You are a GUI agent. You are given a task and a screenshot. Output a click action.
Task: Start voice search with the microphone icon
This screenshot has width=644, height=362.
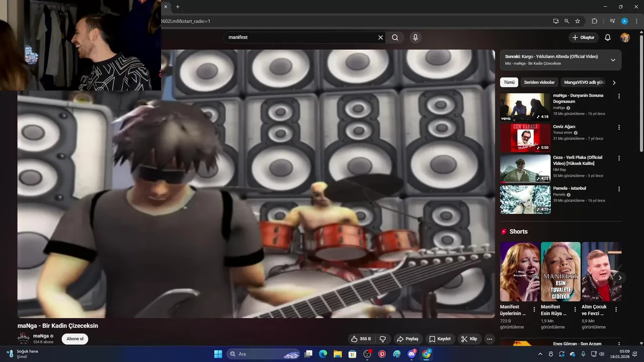pos(415,37)
